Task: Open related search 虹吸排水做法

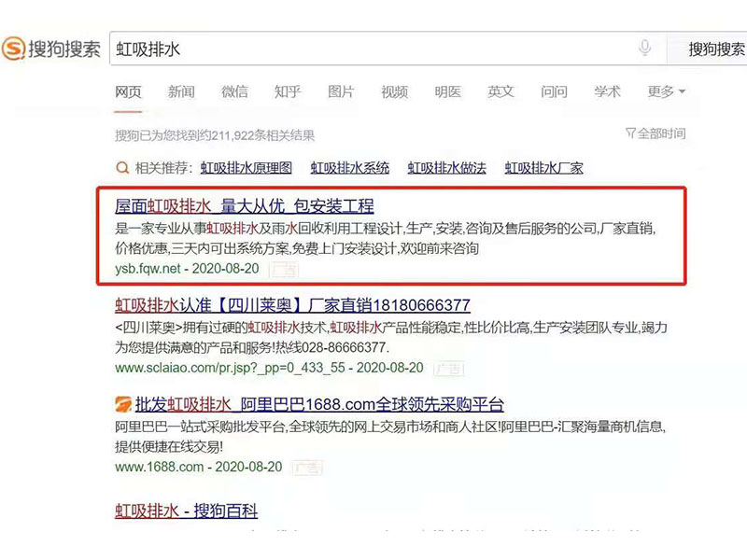Action: tap(447, 168)
